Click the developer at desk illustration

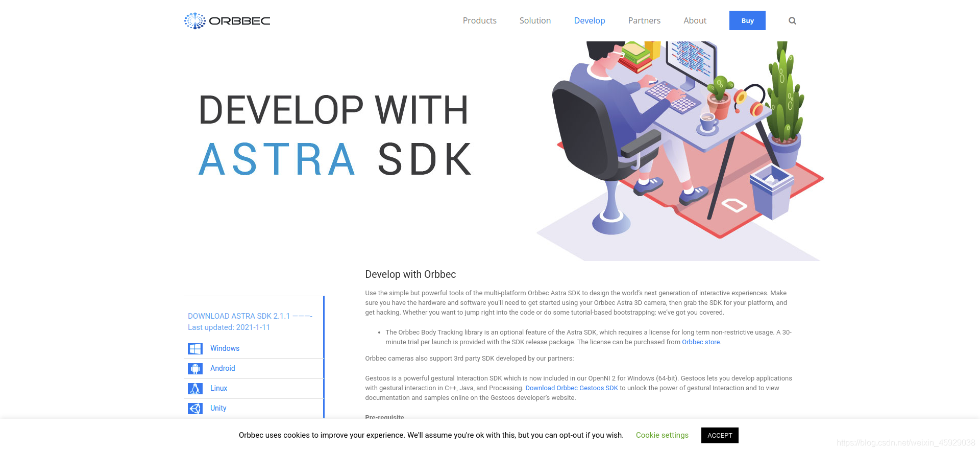click(x=680, y=151)
